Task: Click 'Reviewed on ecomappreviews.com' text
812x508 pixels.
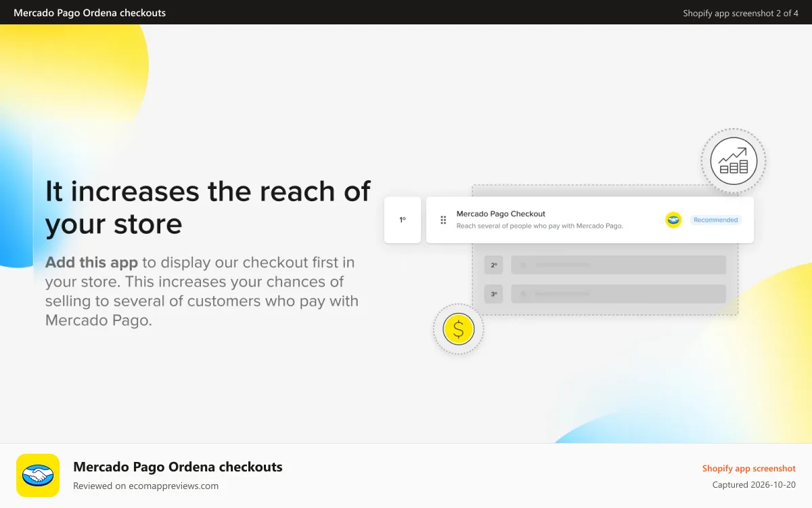Action: [x=145, y=486]
